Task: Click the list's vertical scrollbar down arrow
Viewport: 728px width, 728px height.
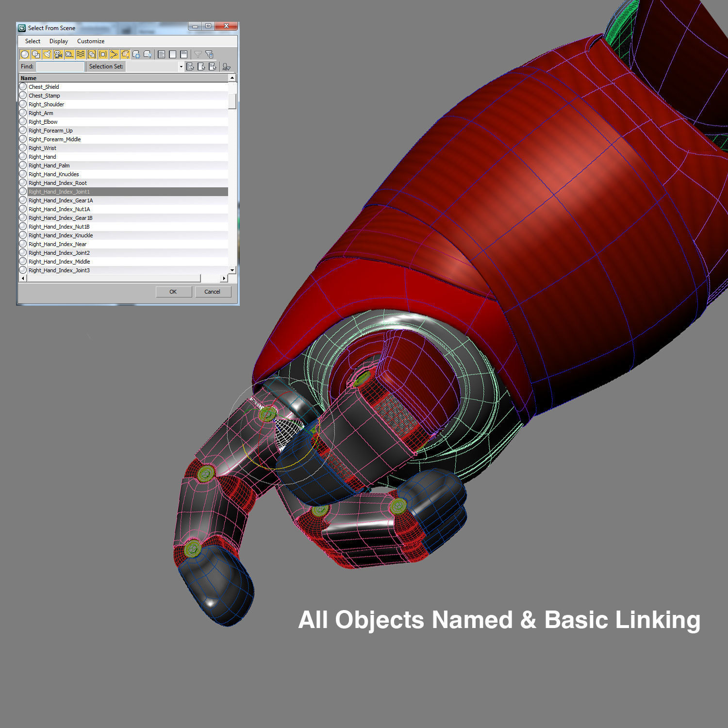Action: 232,270
